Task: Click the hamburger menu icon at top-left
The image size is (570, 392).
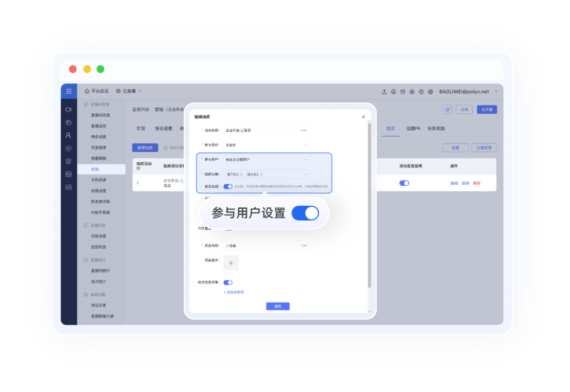Action: point(68,91)
